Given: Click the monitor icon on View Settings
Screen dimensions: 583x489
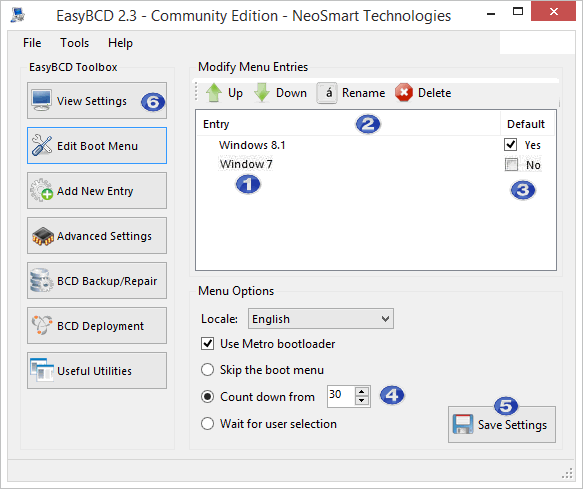Looking at the screenshot, I should click(x=41, y=100).
